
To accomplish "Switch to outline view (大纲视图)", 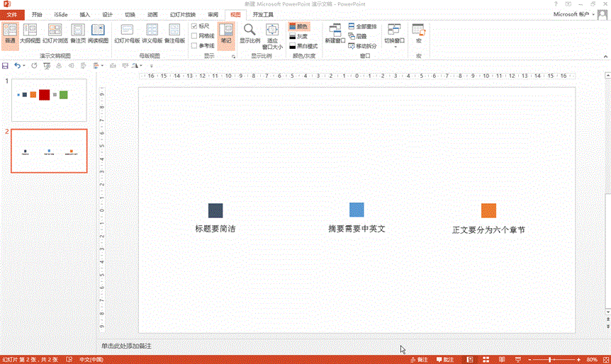I will click(30, 33).
